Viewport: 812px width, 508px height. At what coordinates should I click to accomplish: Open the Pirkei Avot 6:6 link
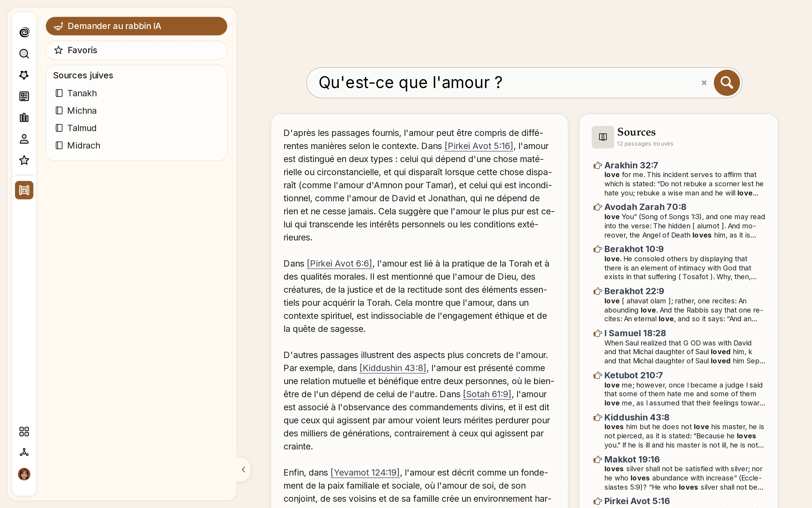pos(340,264)
